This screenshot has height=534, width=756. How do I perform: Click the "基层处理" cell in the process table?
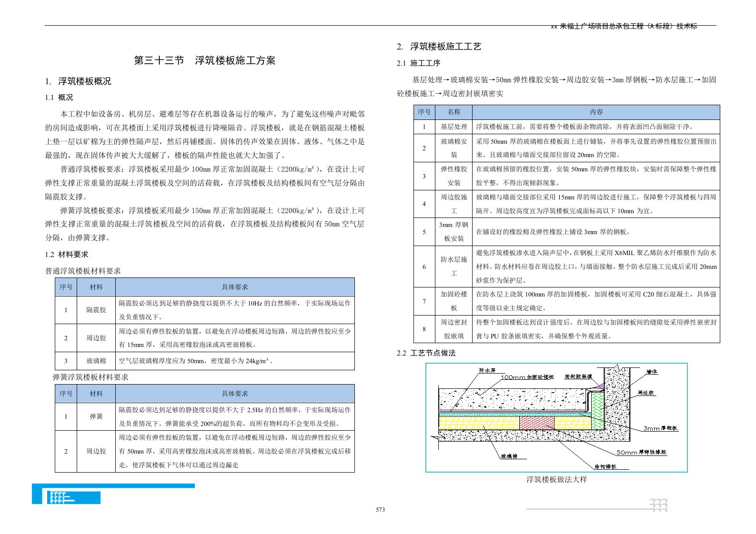[x=454, y=127]
